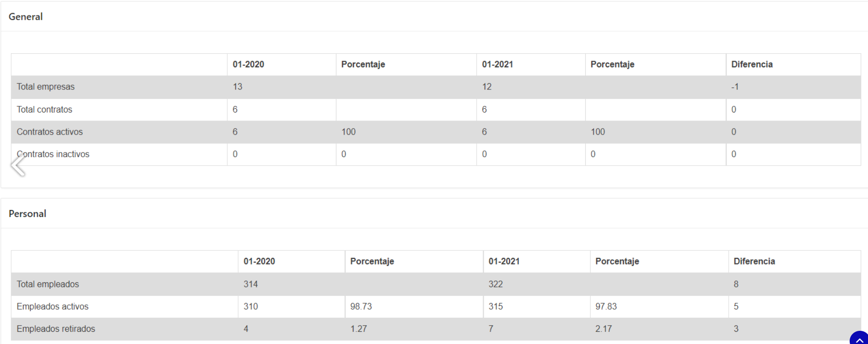Select the Total empleados row label
The image size is (868, 344).
coord(48,284)
